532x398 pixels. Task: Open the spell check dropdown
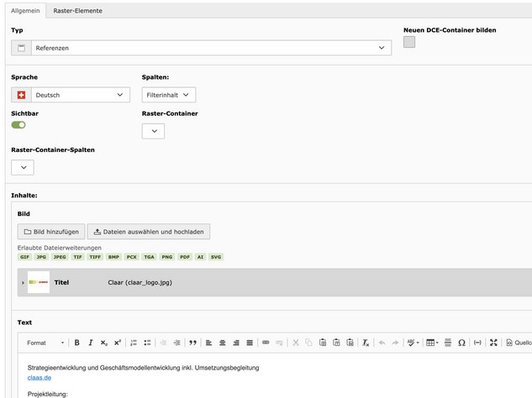click(413, 343)
